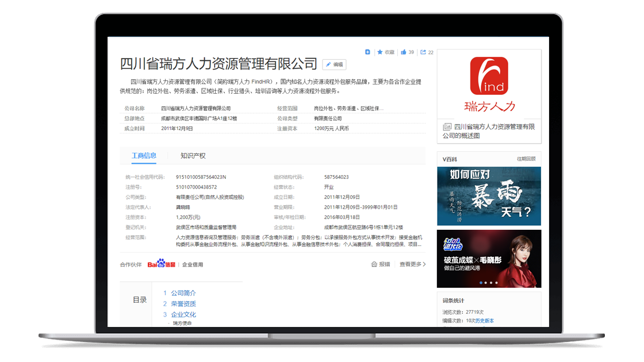
Task: Play the 破茧成蝶 毛晓彤 video thumbnail
Action: coord(489,253)
